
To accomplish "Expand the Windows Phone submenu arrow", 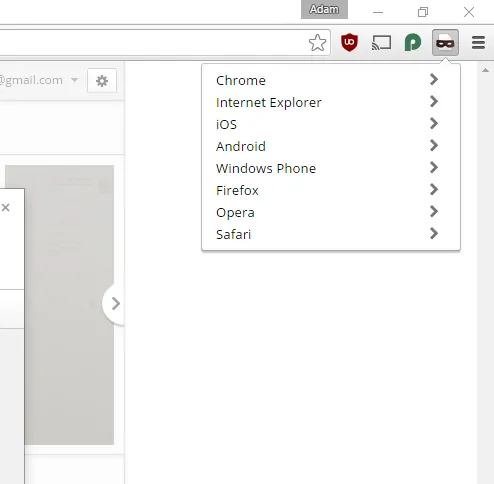I will click(x=434, y=167).
